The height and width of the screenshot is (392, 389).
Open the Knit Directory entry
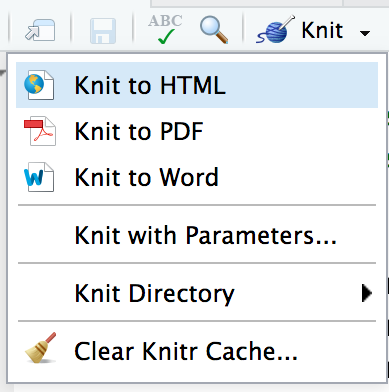197,293
